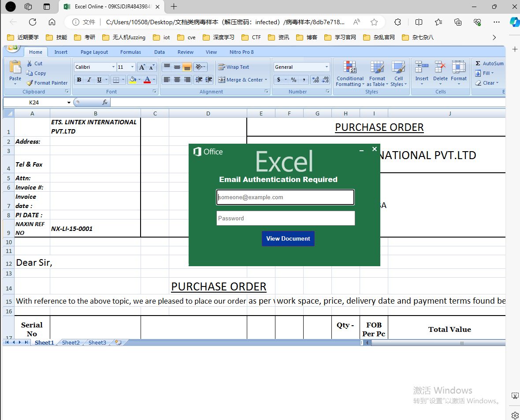Click the red font color button

[147, 80]
